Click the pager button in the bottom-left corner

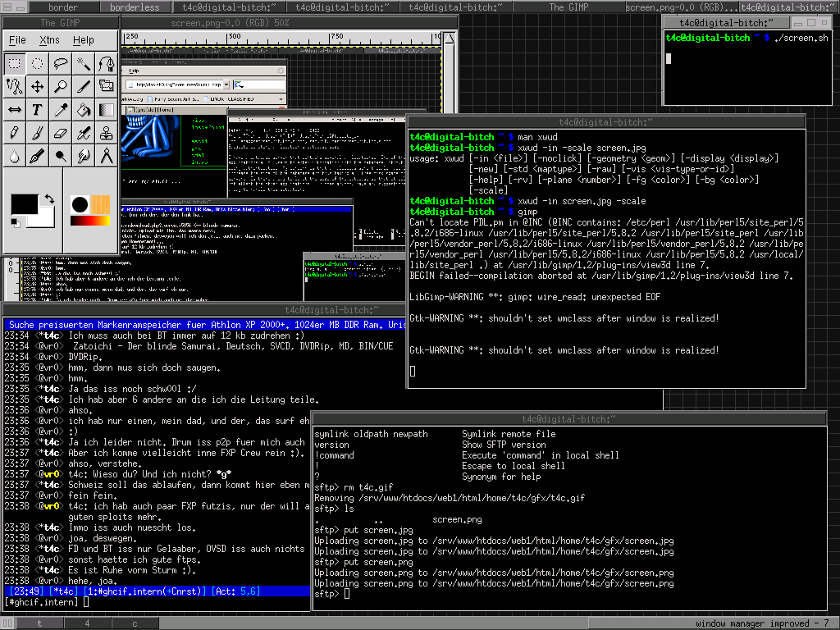pos(7,623)
